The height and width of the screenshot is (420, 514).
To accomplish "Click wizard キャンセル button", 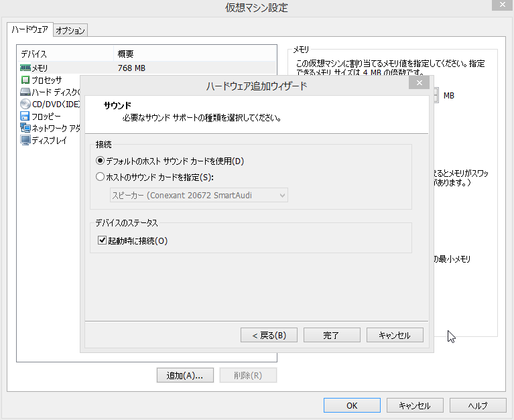I will coord(395,335).
